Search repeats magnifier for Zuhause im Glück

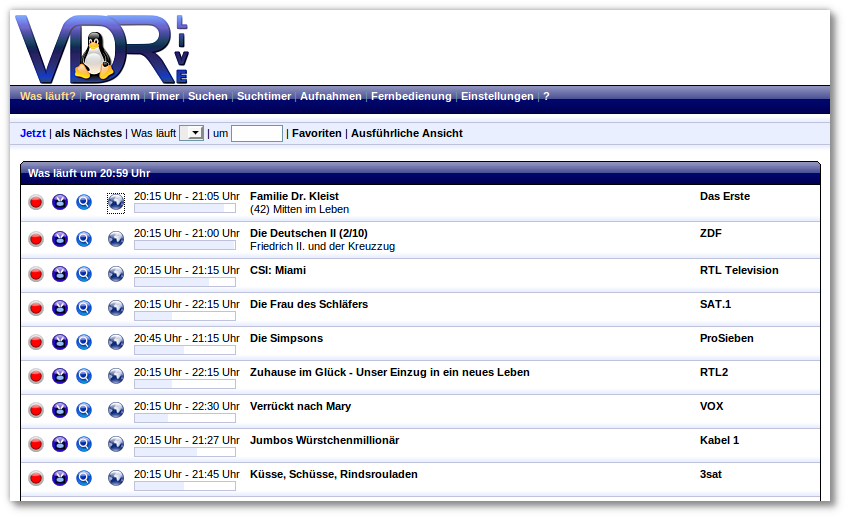tap(84, 376)
